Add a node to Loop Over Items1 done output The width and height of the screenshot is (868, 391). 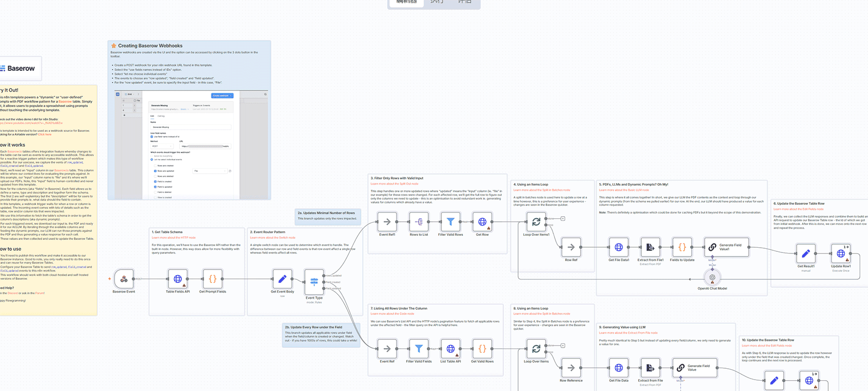click(x=563, y=219)
